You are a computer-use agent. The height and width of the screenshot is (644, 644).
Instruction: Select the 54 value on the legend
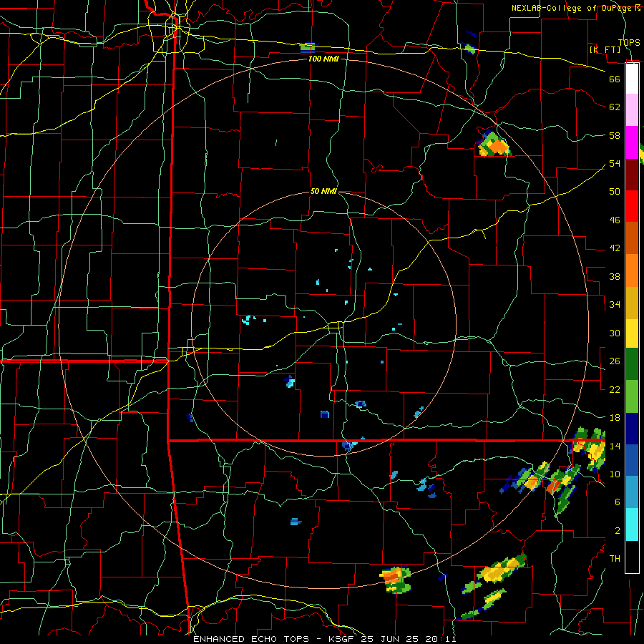(x=615, y=163)
